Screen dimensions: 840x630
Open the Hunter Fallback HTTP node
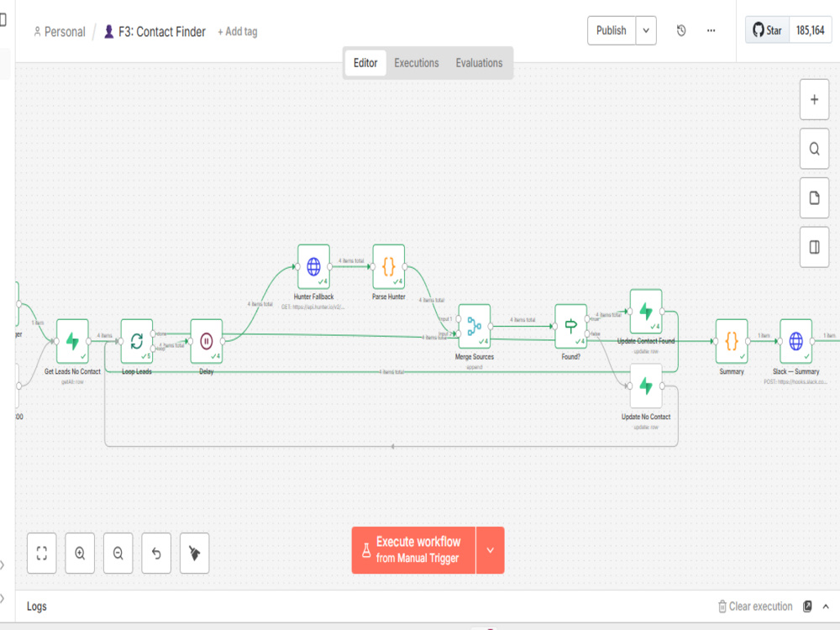[x=313, y=266]
